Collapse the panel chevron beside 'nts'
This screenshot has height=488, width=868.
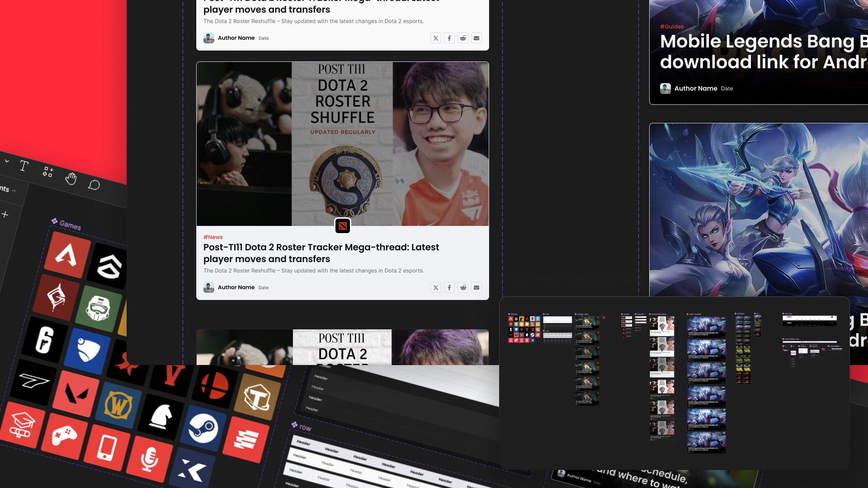[14, 191]
